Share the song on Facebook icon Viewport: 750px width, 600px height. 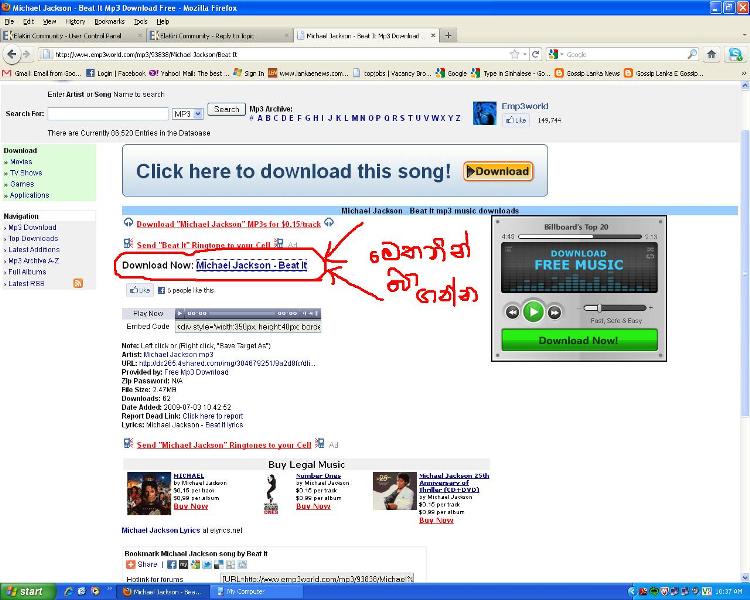[172, 565]
